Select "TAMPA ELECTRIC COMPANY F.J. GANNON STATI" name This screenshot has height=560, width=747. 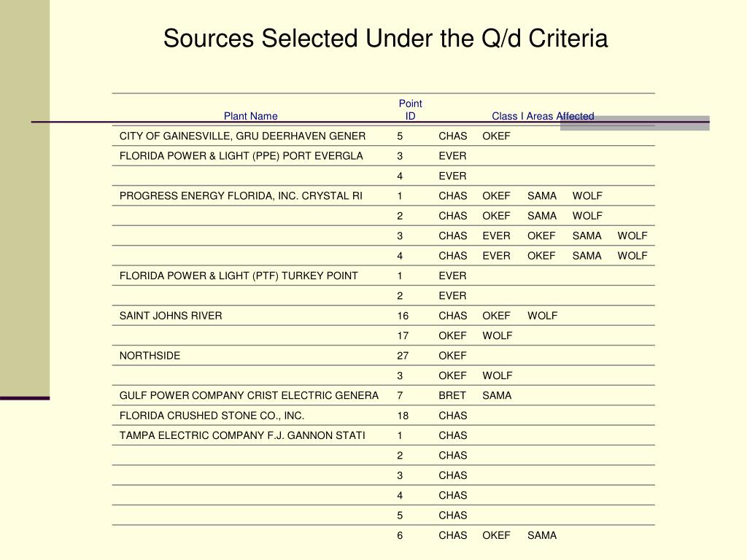pyautogui.click(x=242, y=436)
